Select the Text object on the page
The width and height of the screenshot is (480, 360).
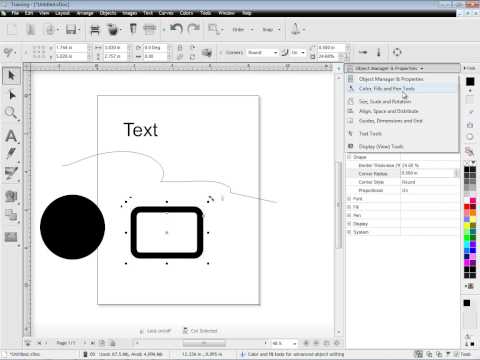(x=141, y=130)
